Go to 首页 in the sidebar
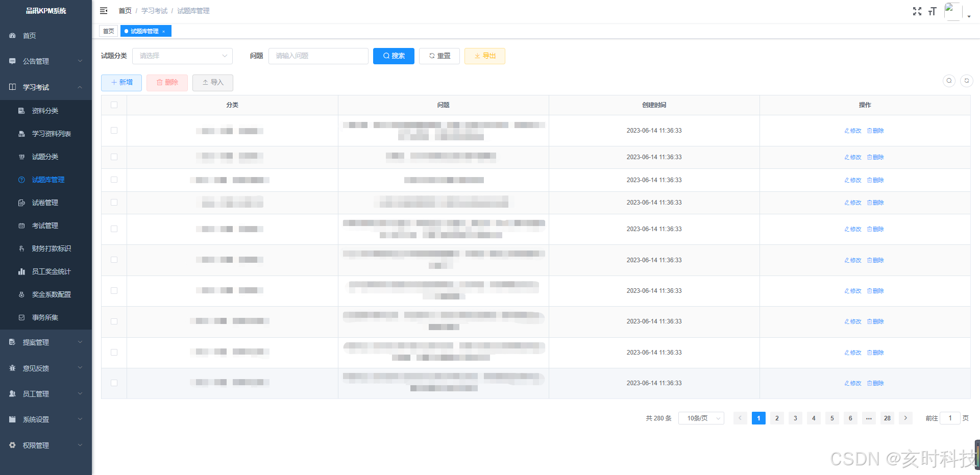This screenshot has width=980, height=475. [x=46, y=36]
